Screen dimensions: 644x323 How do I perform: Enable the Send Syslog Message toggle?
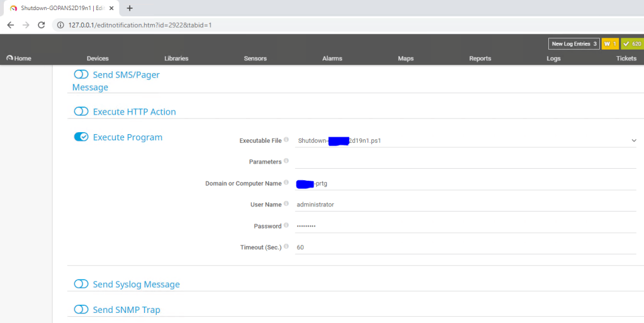point(81,284)
